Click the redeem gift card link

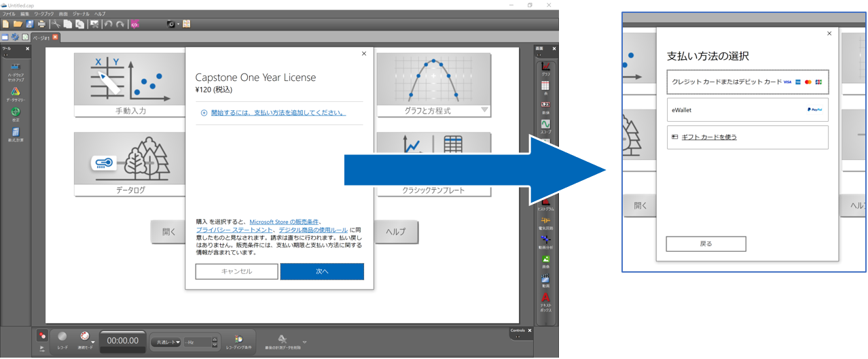709,137
